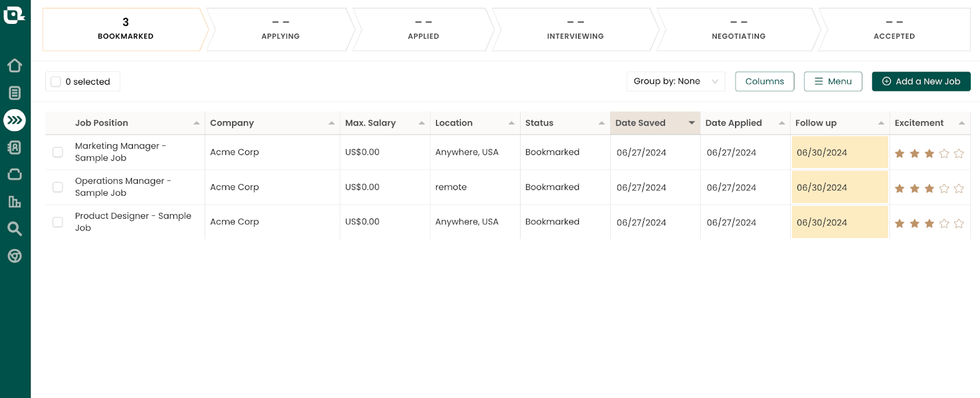This screenshot has height=398, width=980.
Task: Open the search magnifier sidebar icon
Action: (x=15, y=229)
